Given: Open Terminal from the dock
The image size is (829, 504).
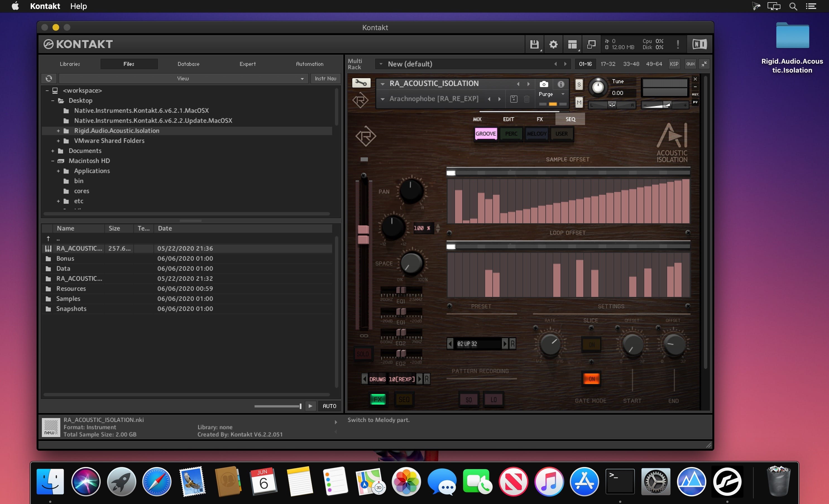Looking at the screenshot, I should [620, 481].
